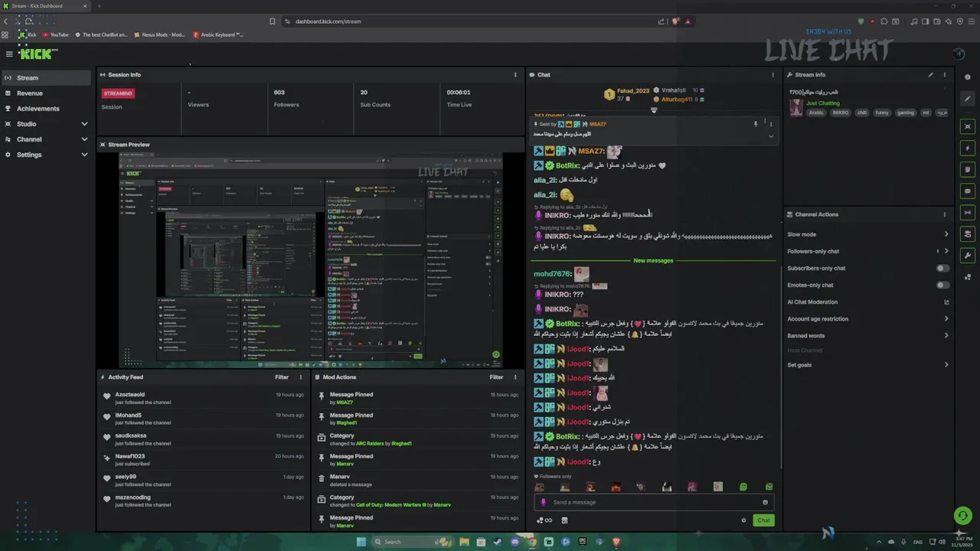Viewport: 980px width, 551px height.
Task: Open chat settings gear icon
Action: (743, 520)
